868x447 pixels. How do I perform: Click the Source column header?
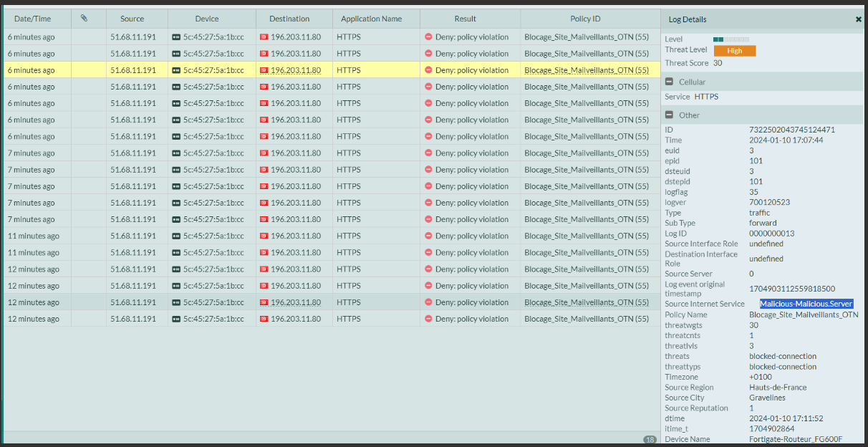tap(132, 19)
